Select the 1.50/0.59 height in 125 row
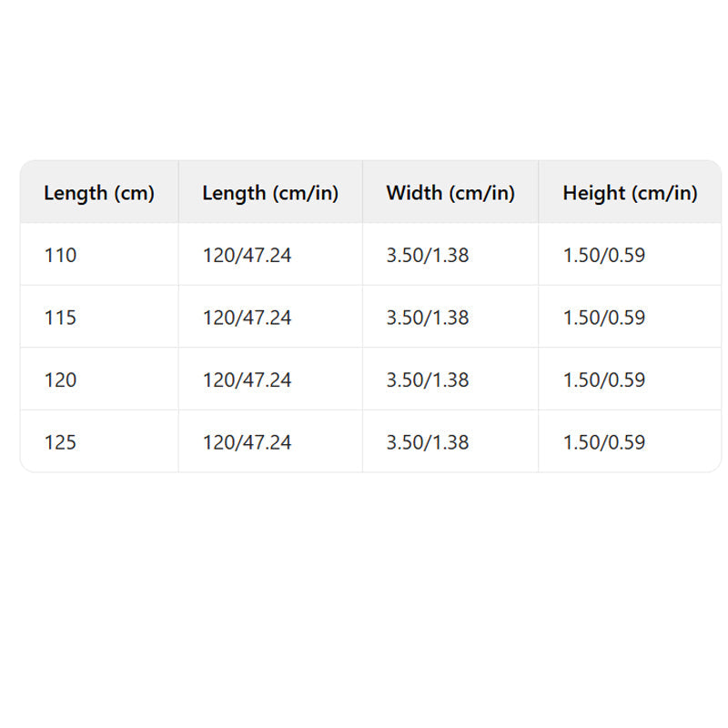The image size is (728, 728). [604, 442]
